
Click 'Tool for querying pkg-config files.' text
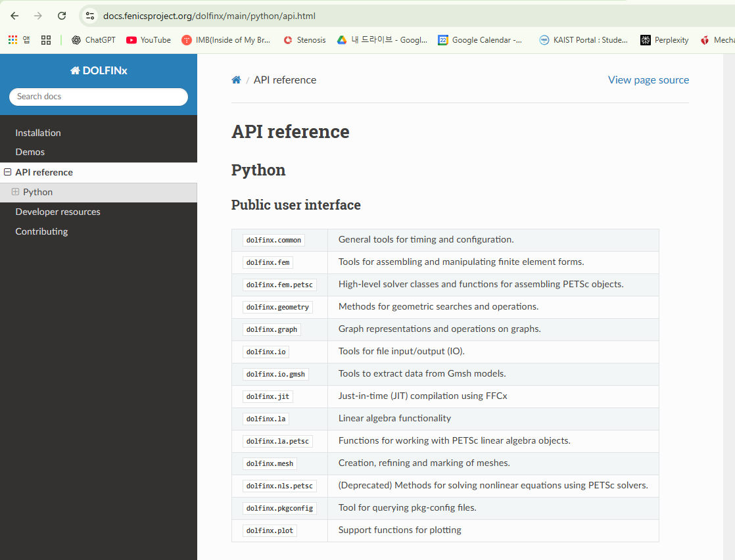pyautogui.click(x=408, y=507)
